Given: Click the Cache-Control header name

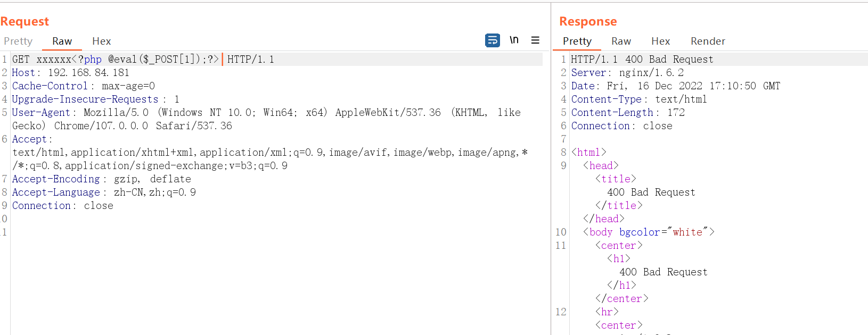Looking at the screenshot, I should click(x=50, y=86).
